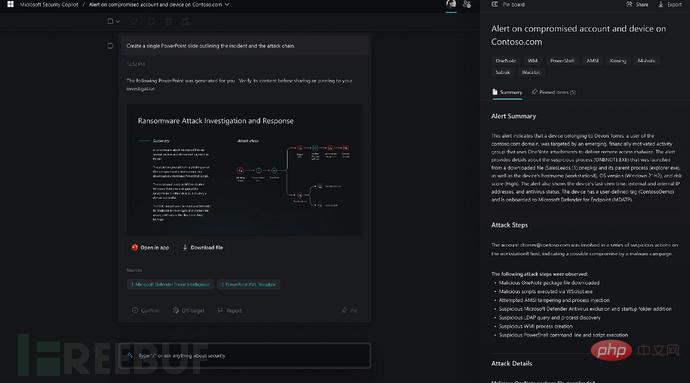Click the Pin board panel icon
This screenshot has height=383, width=690.
495,4
